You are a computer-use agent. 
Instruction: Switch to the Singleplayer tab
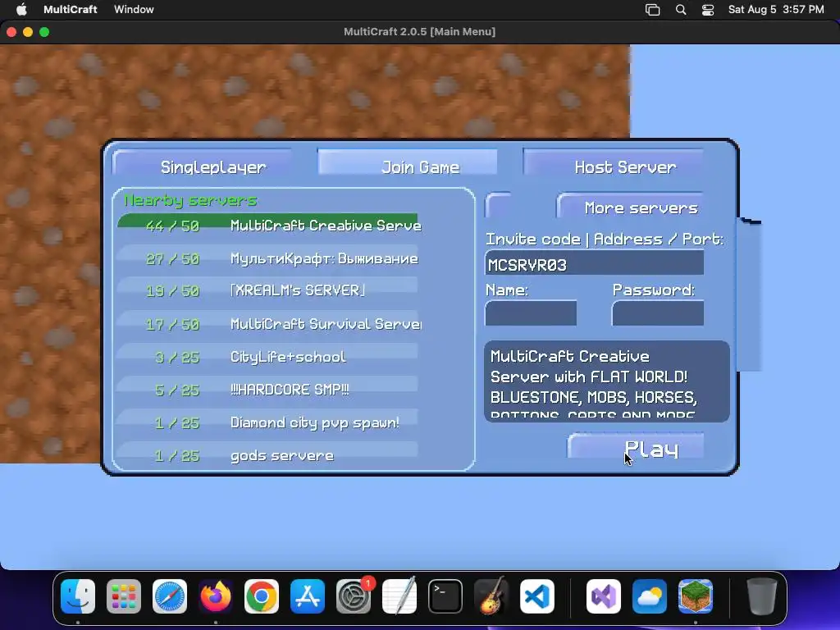click(x=203, y=163)
